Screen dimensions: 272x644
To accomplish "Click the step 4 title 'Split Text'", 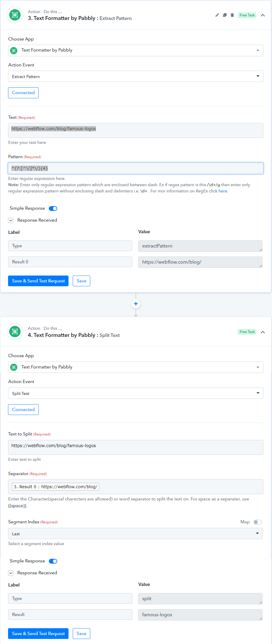I will coord(110,335).
